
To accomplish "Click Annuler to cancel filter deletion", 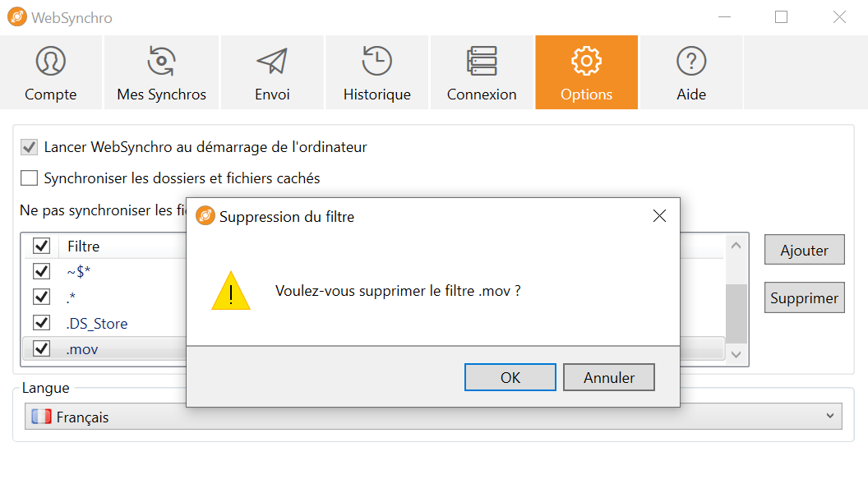I will click(x=609, y=377).
